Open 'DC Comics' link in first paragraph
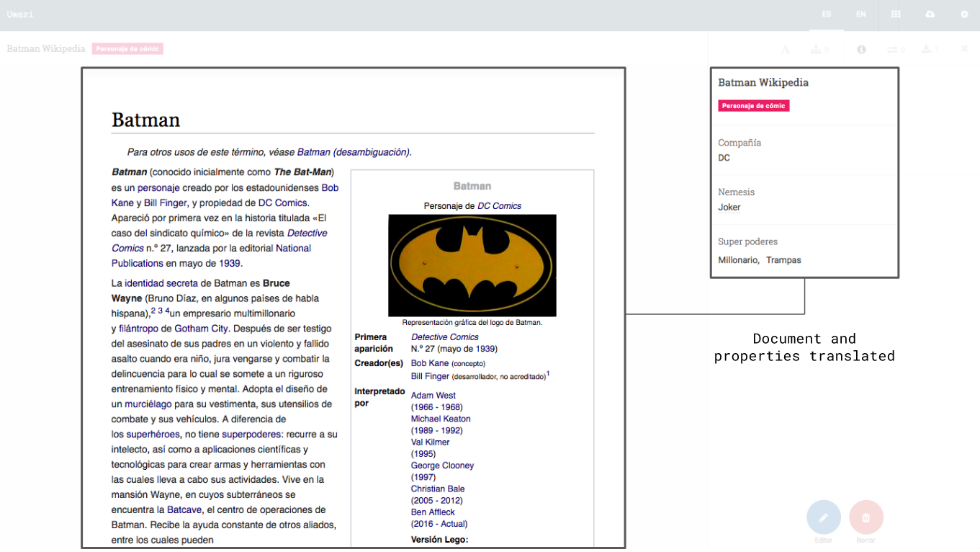The height and width of the screenshot is (552, 980). point(282,202)
